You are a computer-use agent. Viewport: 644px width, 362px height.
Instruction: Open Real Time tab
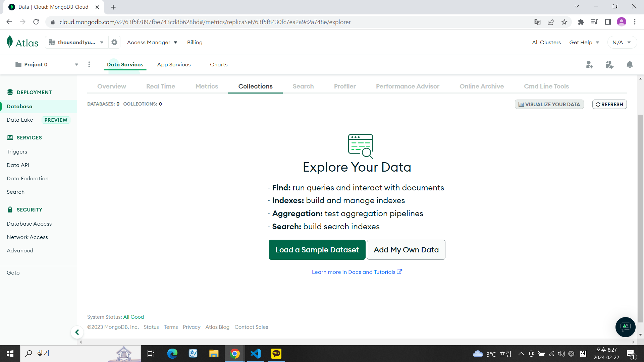click(x=161, y=86)
